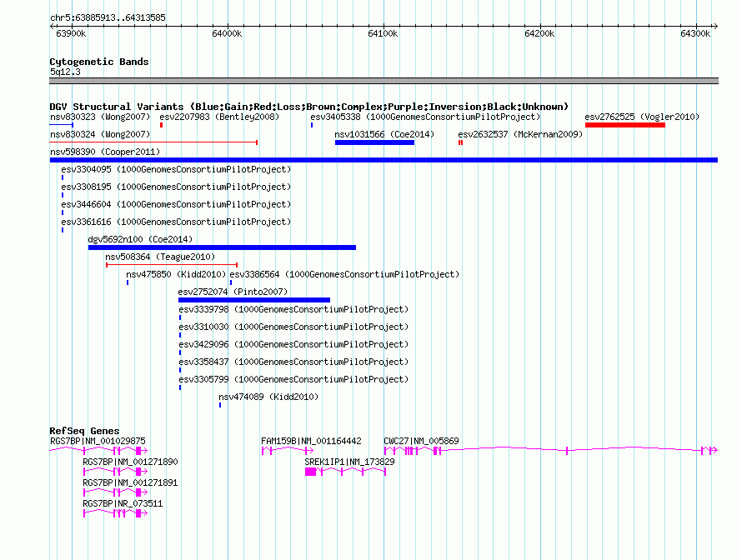Click the RGS7BP|NR_073511 gene label

(x=123, y=503)
